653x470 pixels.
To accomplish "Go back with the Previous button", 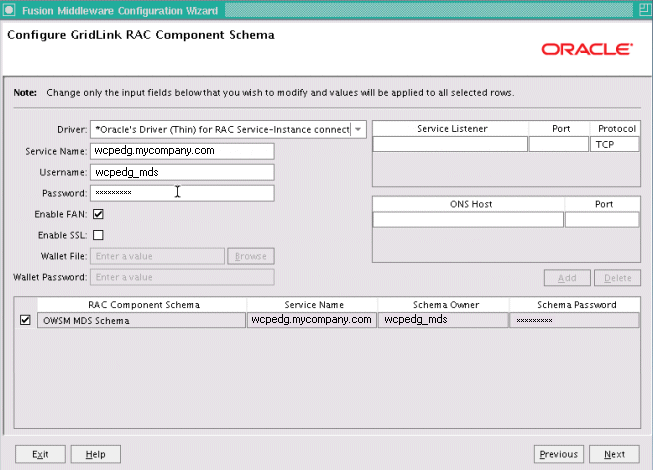I will tap(559, 454).
